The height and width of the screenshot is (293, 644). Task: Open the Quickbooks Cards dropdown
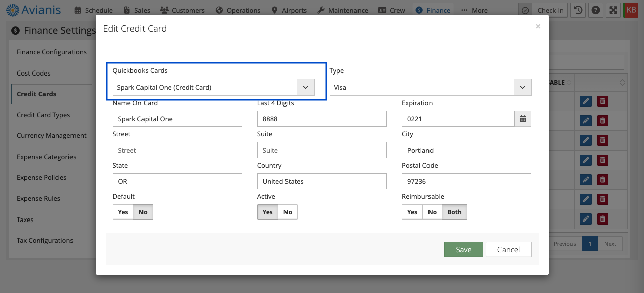pyautogui.click(x=213, y=87)
